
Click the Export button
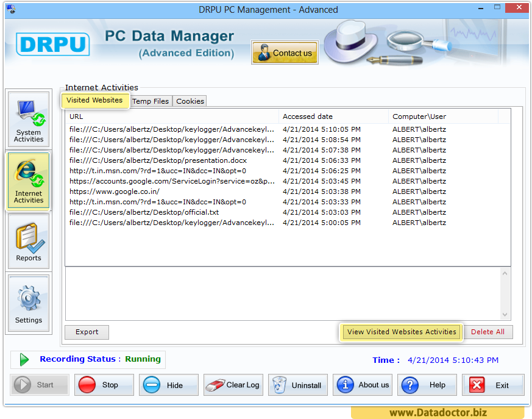(x=87, y=332)
